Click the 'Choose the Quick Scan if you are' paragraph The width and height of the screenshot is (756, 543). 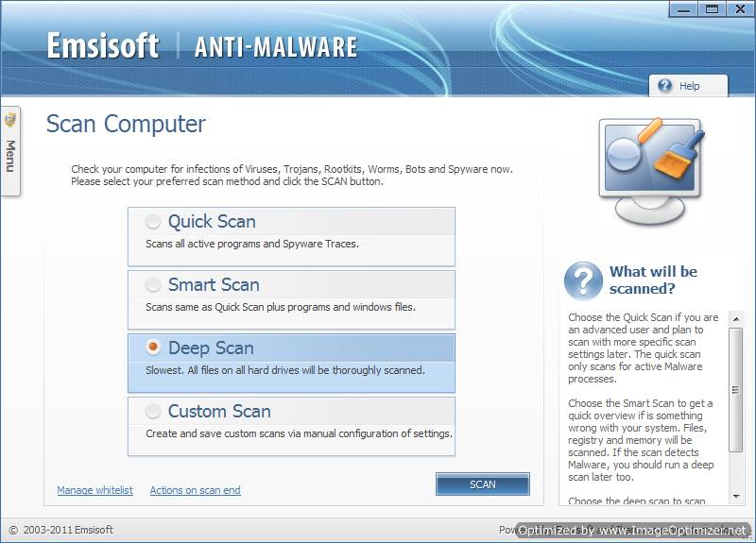tap(643, 348)
